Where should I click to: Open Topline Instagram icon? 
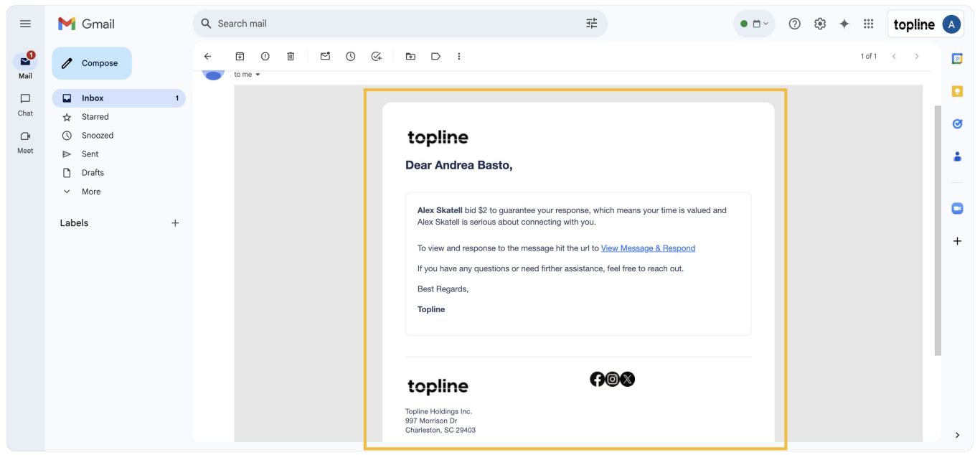[612, 379]
